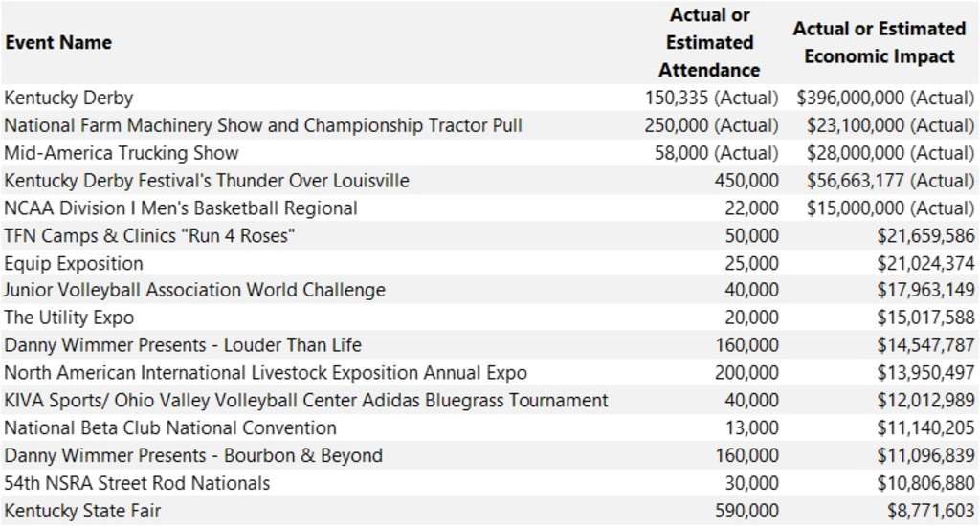Click the Kentucky State Fair 590,000 attendance cell
The width and height of the screenshot is (980, 526).
pyautogui.click(x=746, y=512)
